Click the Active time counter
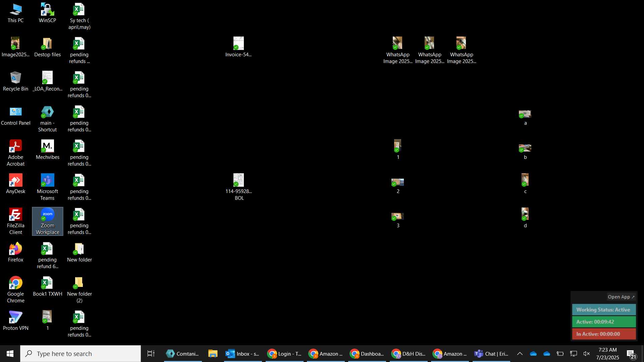This screenshot has width=644, height=362. tap(604, 322)
